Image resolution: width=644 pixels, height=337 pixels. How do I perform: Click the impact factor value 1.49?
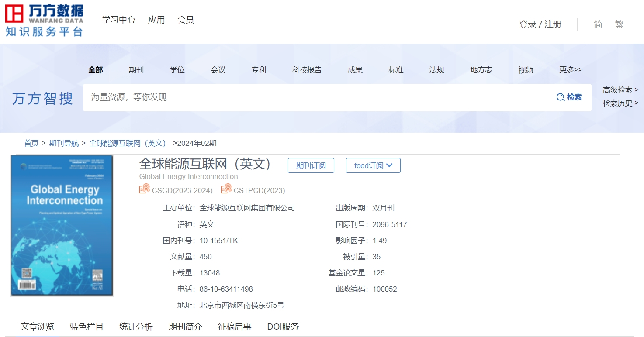pos(380,241)
